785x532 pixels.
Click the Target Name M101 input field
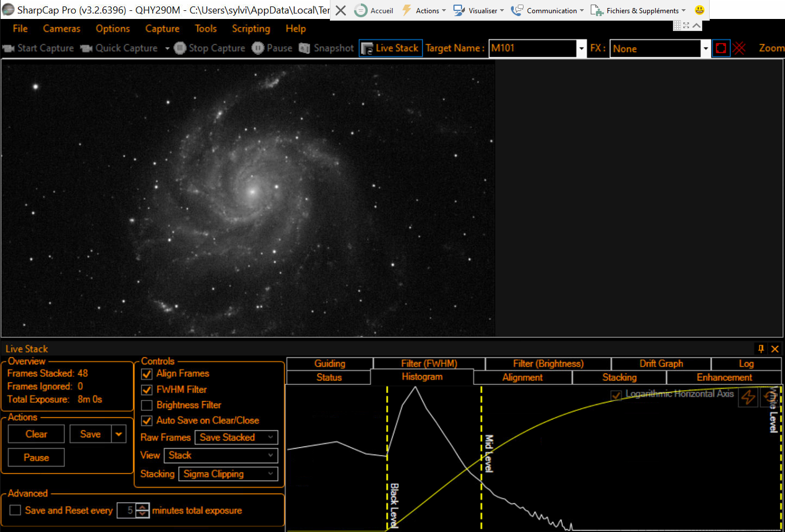pyautogui.click(x=533, y=49)
